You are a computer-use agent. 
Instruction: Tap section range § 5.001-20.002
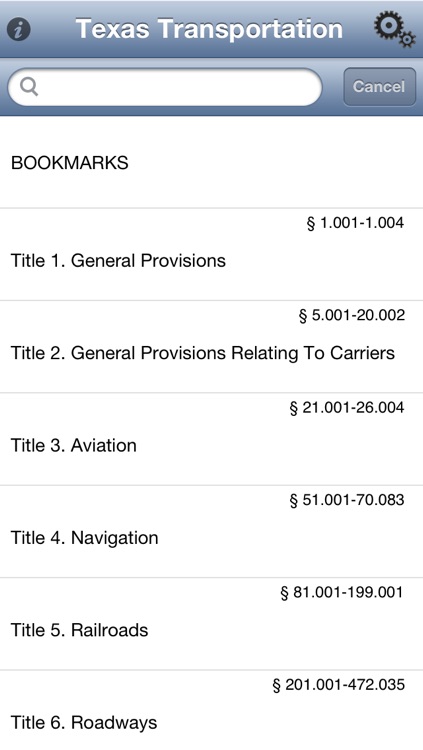(x=352, y=315)
